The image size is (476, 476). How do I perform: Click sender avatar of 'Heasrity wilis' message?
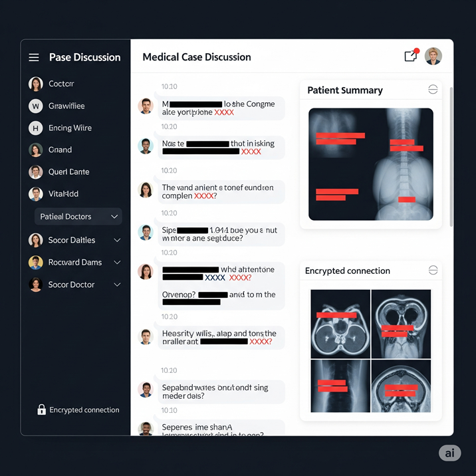point(146,336)
